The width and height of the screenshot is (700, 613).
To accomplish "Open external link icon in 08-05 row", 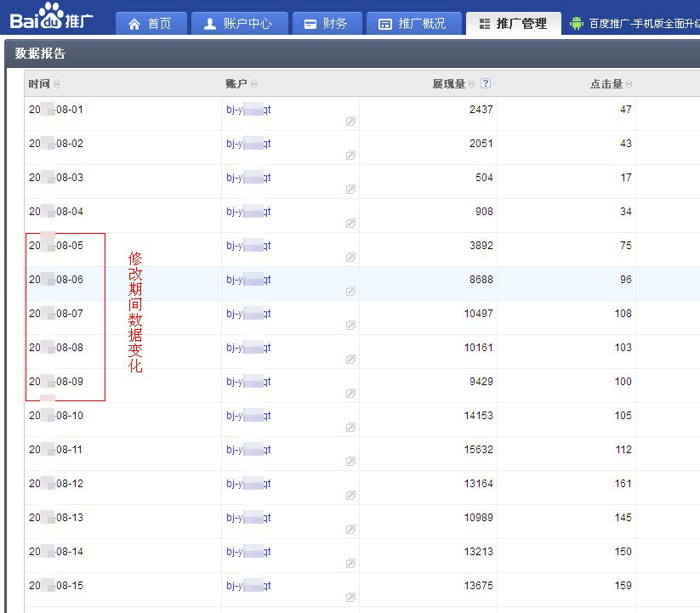I will click(350, 258).
